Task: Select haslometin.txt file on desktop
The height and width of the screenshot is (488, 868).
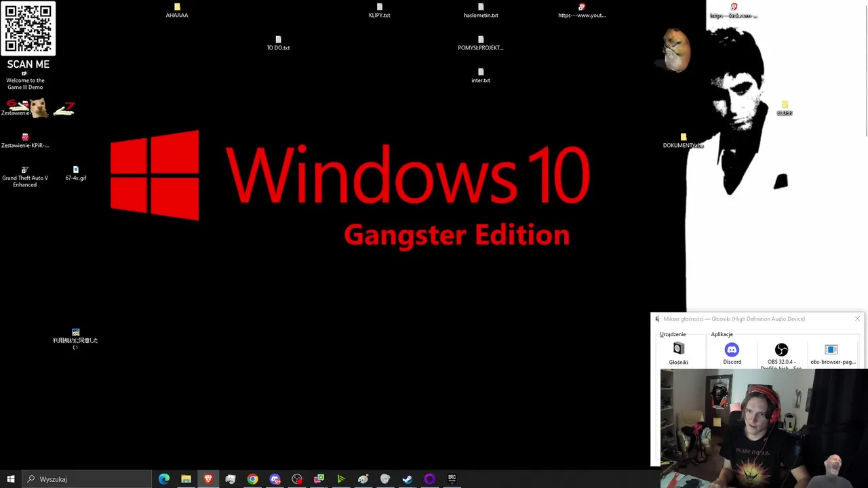Action: tap(481, 11)
